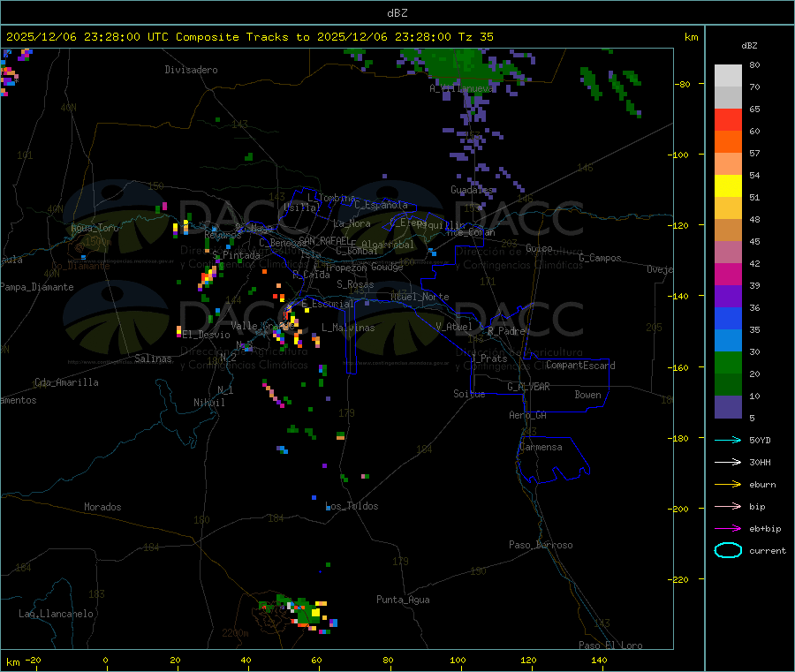The width and height of the screenshot is (795, 672).
Task: Click the cyan 50YD arrow icon
Action: 728,440
